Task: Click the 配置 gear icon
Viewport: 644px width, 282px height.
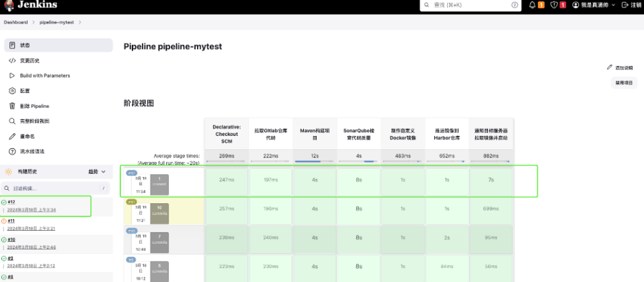Action: pos(12,91)
